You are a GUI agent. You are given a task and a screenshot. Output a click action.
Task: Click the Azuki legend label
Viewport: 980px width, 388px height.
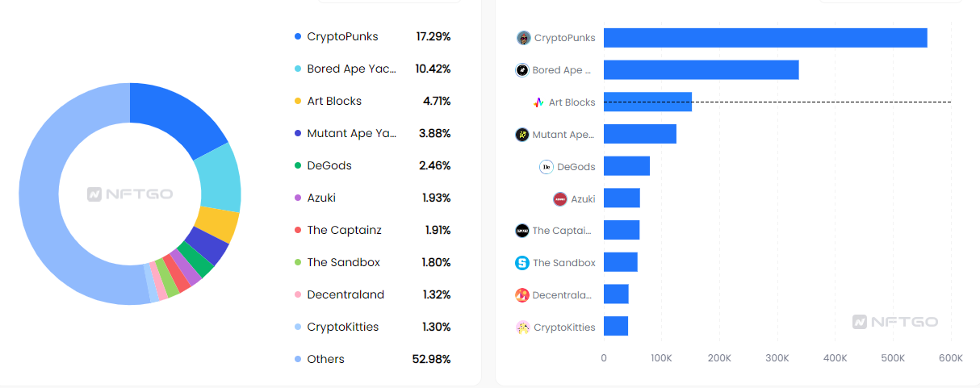tap(321, 198)
